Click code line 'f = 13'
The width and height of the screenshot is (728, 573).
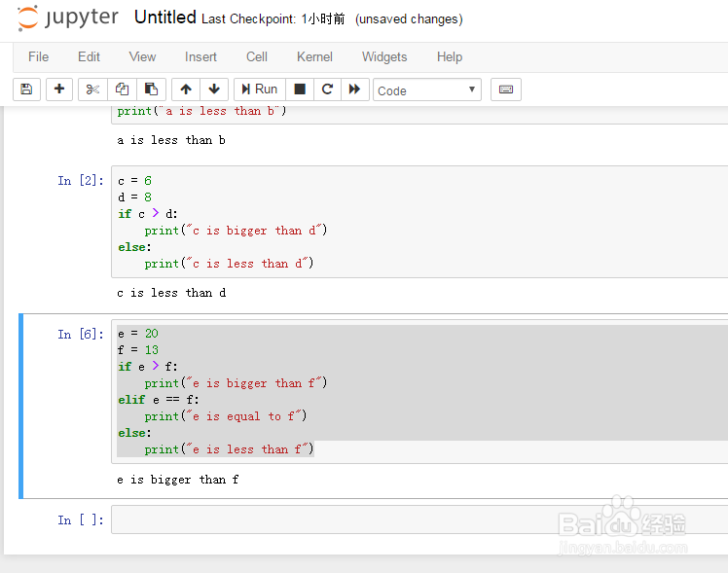[138, 350]
